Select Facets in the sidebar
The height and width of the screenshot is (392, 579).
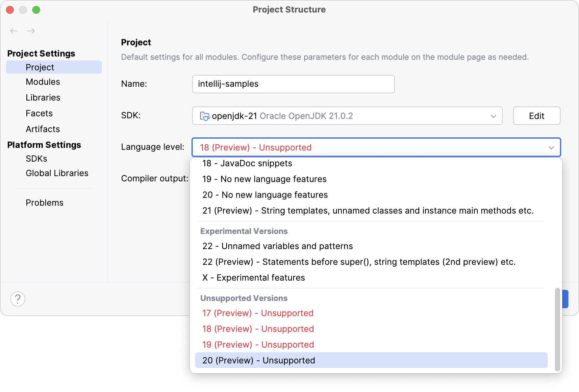[x=39, y=113]
